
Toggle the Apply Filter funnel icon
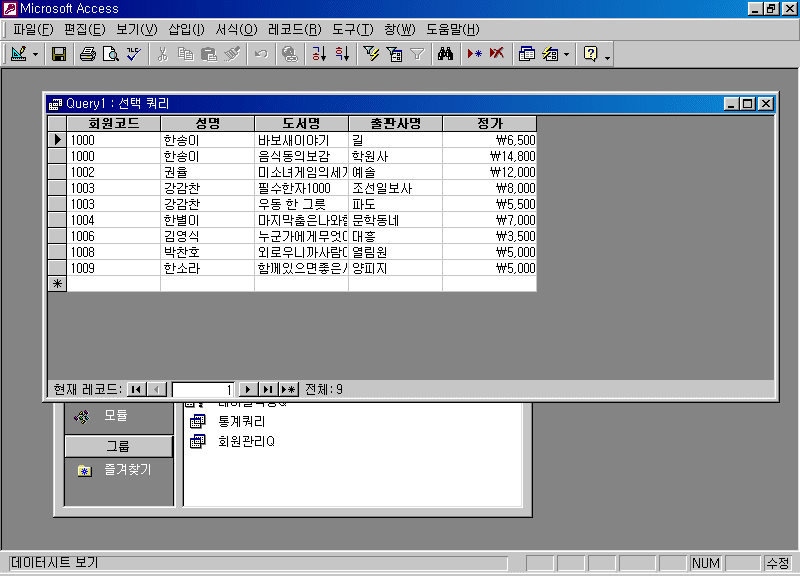pos(417,54)
